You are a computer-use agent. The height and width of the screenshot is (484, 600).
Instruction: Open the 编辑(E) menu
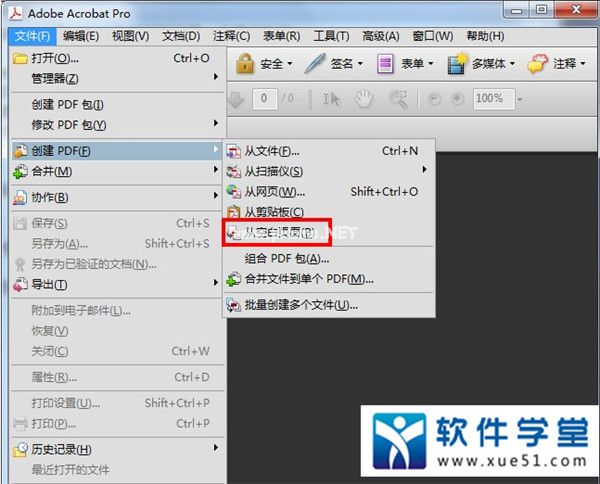tap(81, 36)
